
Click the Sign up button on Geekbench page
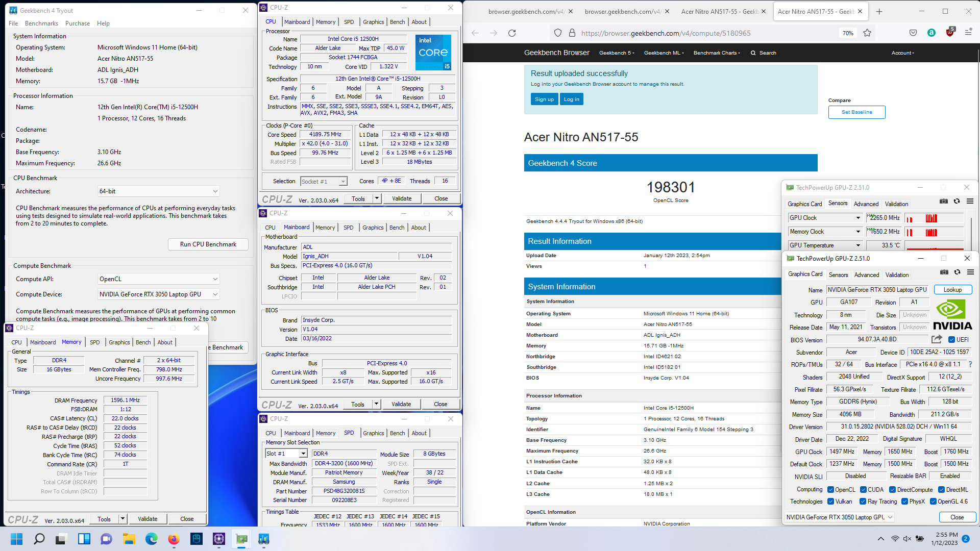(x=544, y=99)
